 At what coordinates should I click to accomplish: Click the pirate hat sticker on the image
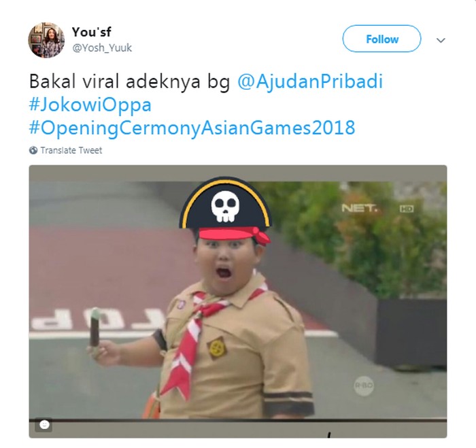[225, 211]
